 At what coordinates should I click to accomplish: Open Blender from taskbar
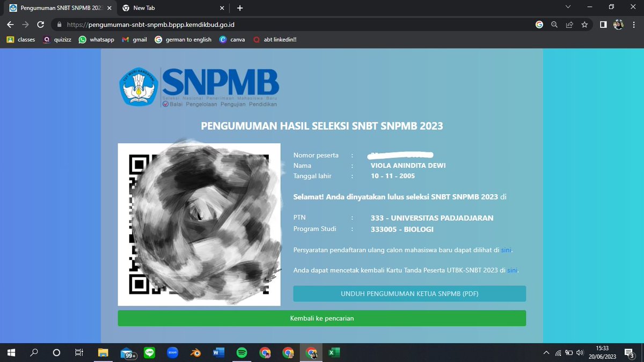(195, 352)
